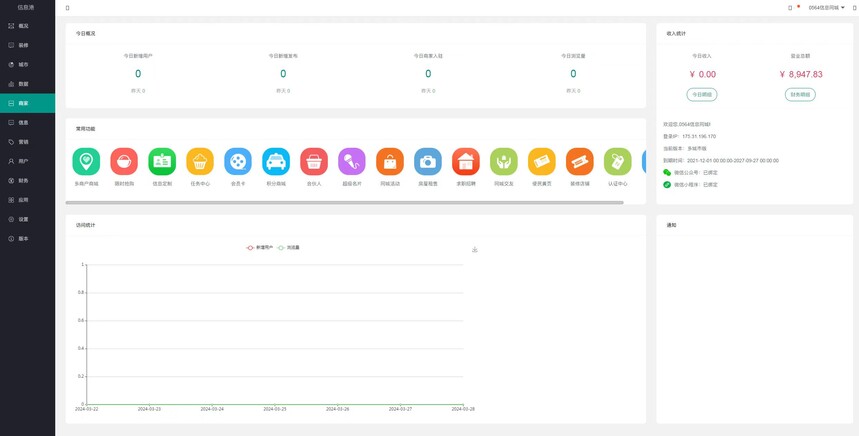Toggle the 新增用户 chart legend series
859x436 pixels.
[260, 247]
